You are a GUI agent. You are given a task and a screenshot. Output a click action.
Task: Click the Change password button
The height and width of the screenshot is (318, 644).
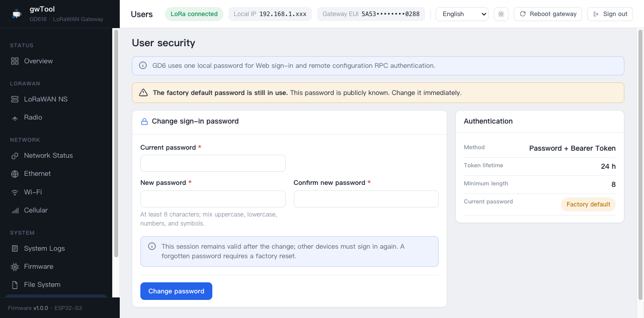pos(176,291)
